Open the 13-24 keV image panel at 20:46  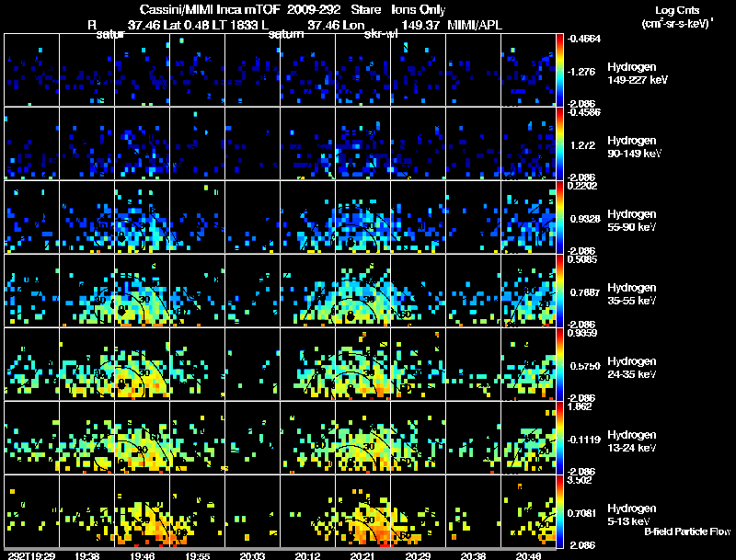tap(528, 438)
